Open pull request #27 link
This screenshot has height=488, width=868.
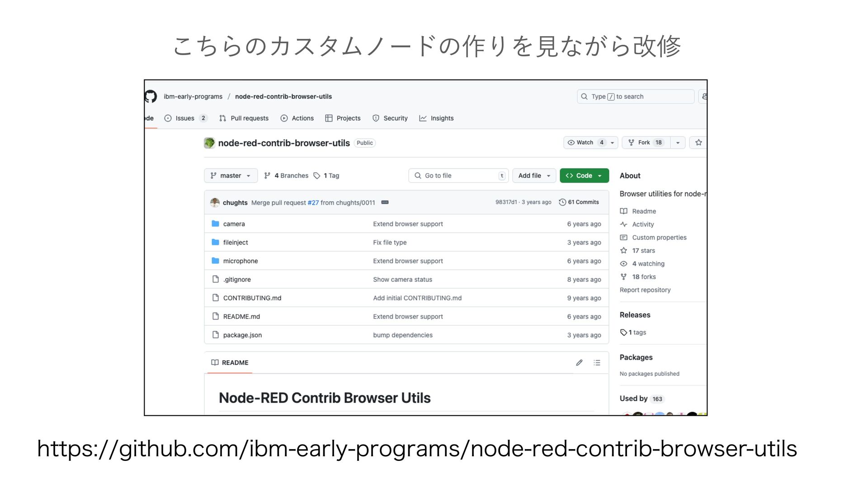[x=313, y=202]
